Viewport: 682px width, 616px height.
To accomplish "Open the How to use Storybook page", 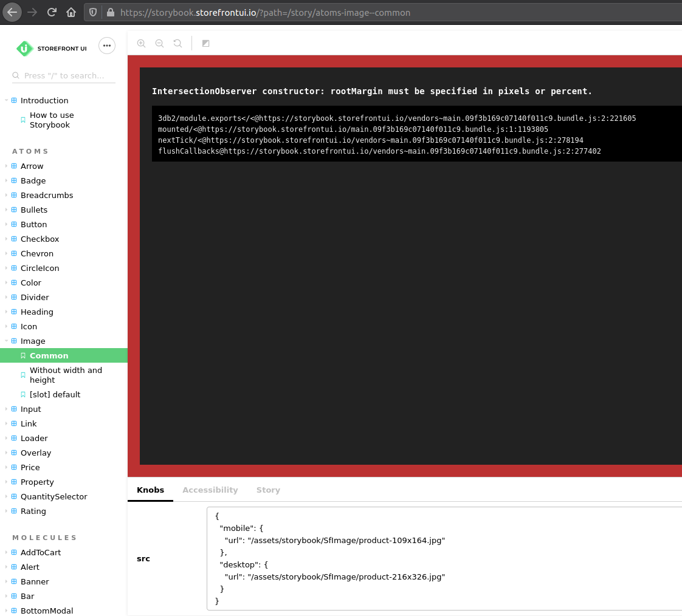I will point(52,120).
